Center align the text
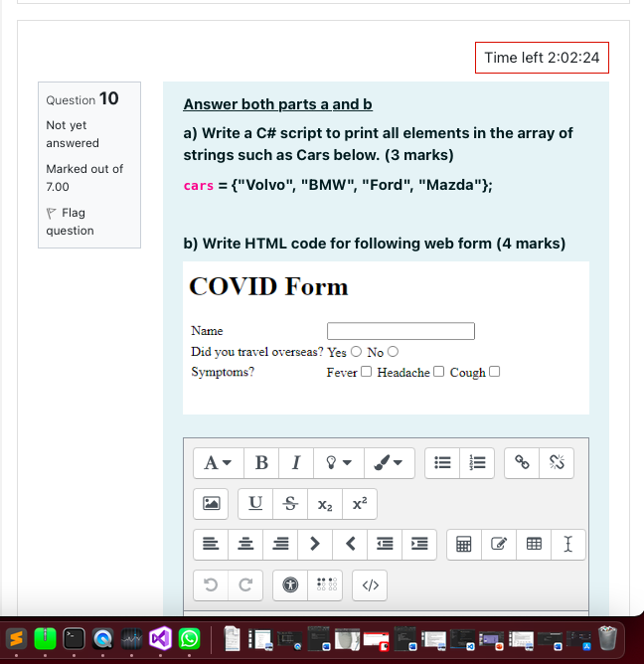The width and height of the screenshot is (644, 664). 245,544
